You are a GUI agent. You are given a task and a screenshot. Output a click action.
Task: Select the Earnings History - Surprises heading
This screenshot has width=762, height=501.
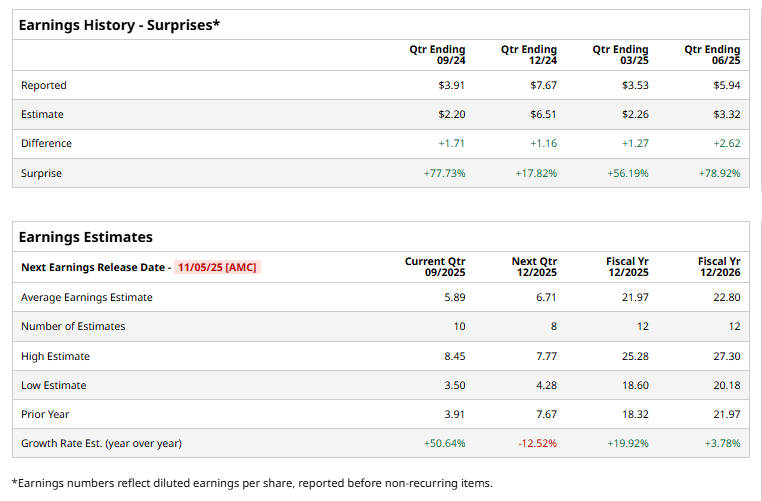point(118,25)
